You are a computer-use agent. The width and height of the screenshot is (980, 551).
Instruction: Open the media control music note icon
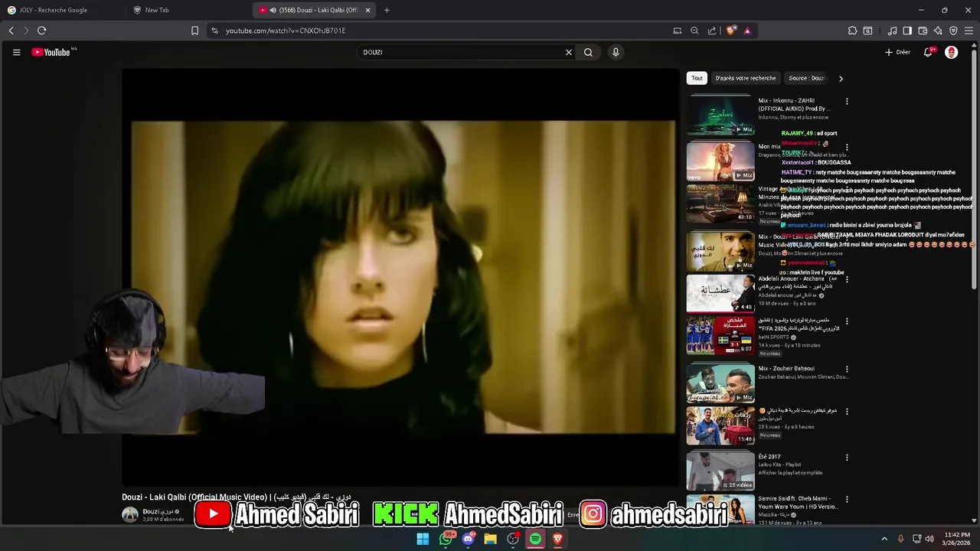click(x=892, y=31)
